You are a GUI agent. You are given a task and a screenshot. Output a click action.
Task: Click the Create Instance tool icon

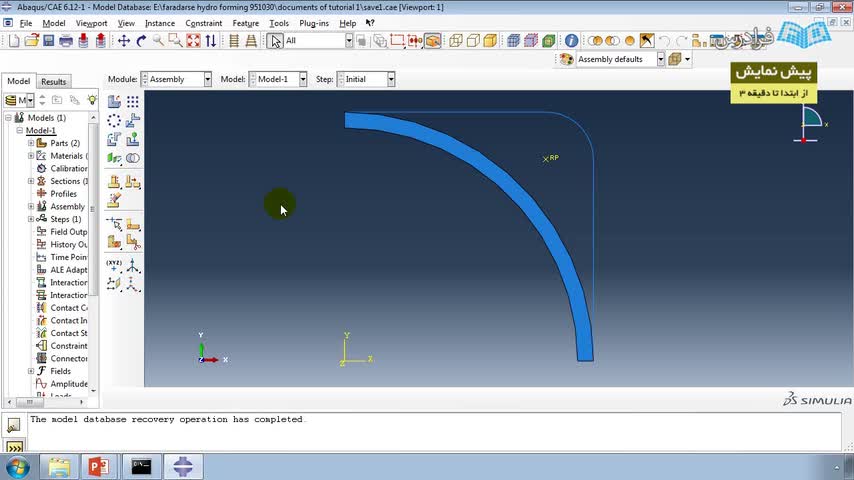pyautogui.click(x=114, y=102)
